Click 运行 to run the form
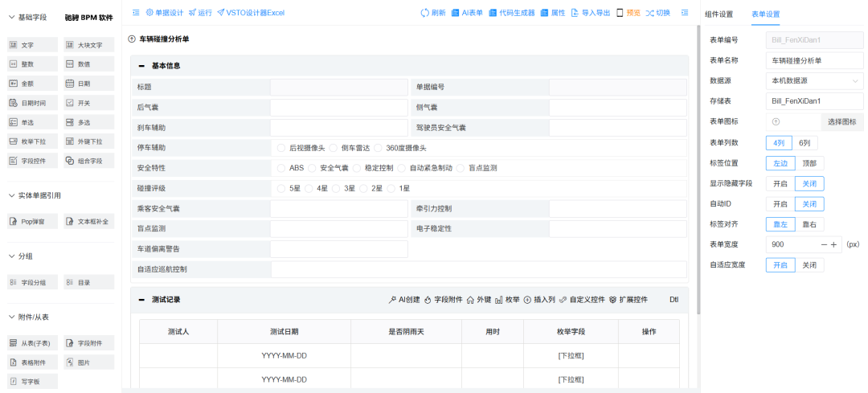Image resolution: width=868 pixels, height=393 pixels. tap(200, 12)
